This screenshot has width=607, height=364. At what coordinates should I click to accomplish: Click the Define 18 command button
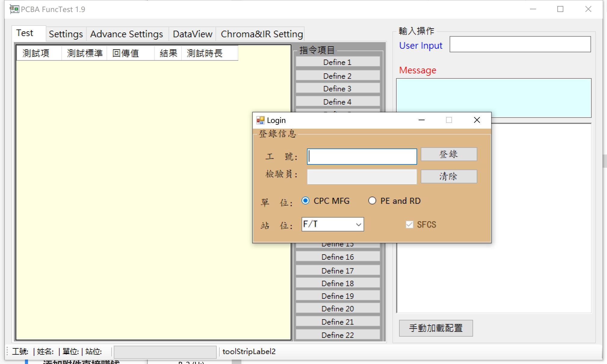tap(338, 283)
